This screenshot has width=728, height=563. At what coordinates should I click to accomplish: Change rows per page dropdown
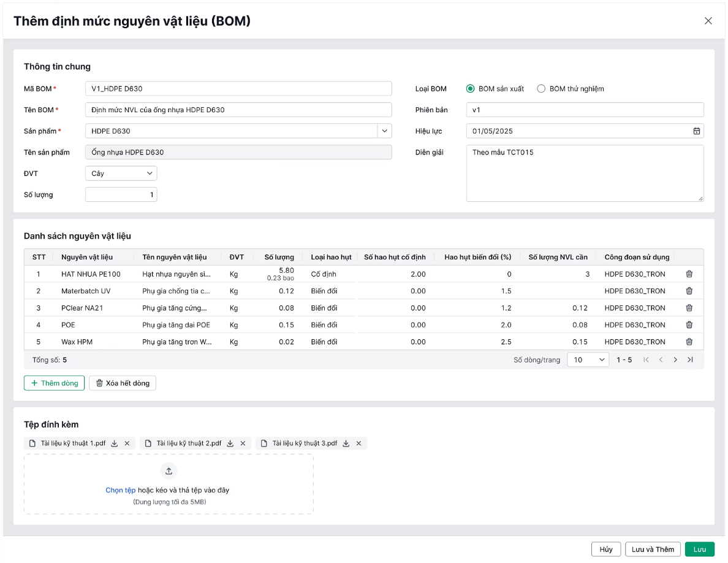coord(588,360)
